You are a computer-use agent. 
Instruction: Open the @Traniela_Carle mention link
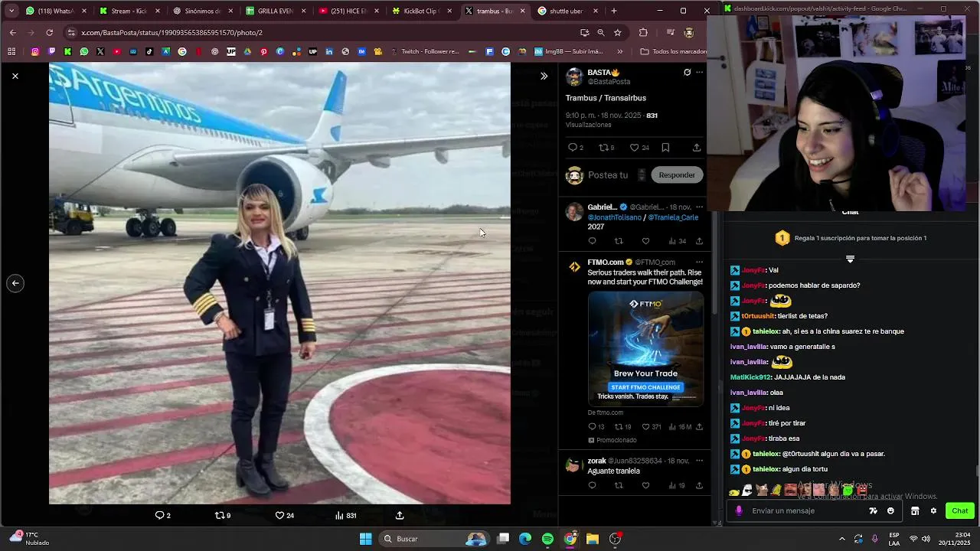coord(673,217)
